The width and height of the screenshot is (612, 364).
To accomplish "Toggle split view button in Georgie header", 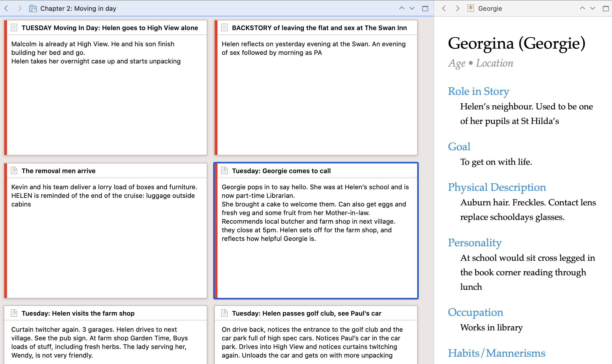I will [606, 9].
